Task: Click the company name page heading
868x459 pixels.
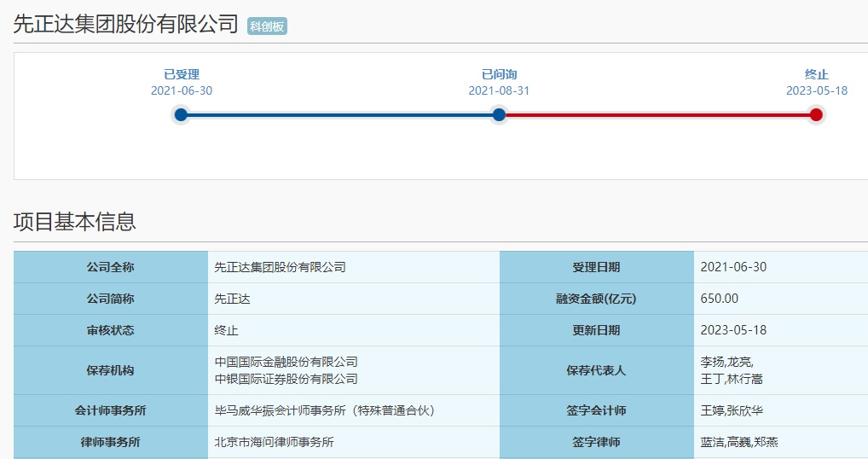Action: [125, 24]
